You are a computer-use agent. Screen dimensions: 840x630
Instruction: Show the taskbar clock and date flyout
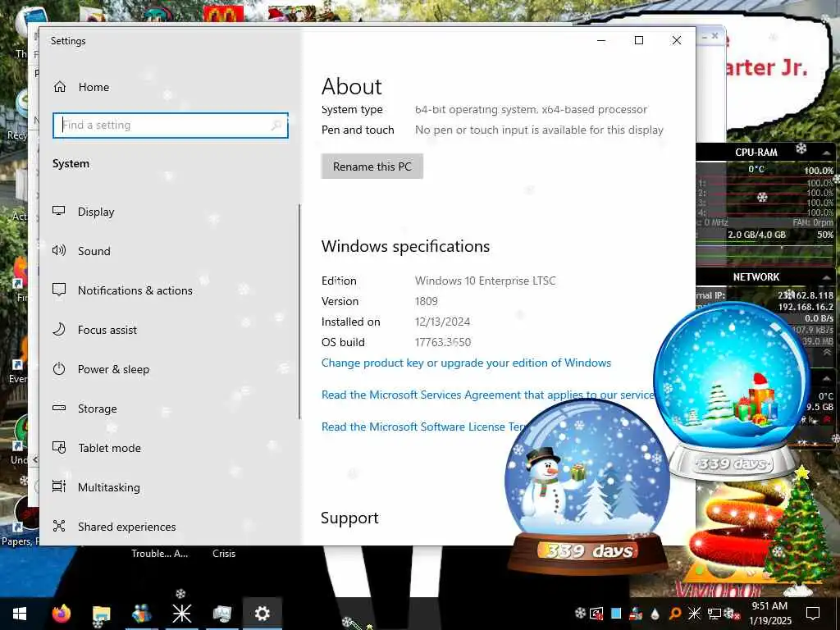click(x=769, y=613)
